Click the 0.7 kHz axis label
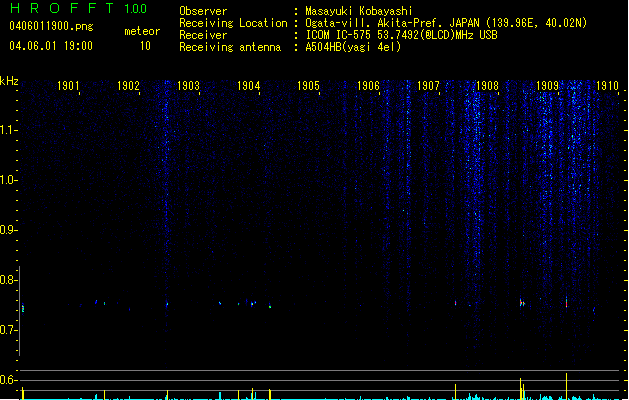The height and width of the screenshot is (400, 629). tap(8, 330)
